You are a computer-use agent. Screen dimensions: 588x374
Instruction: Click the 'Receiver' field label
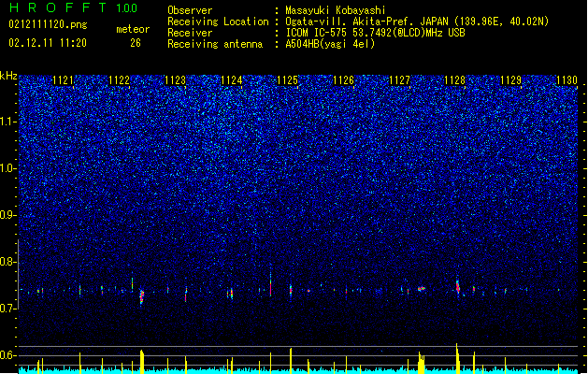click(190, 33)
